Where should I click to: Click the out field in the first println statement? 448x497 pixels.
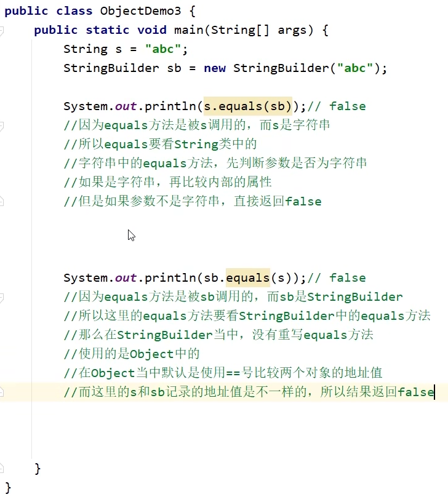(126, 106)
